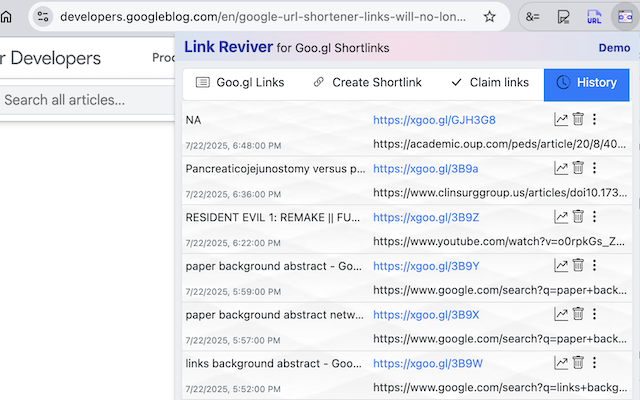The image size is (640, 400).
Task: Click the Demo link in header
Action: [x=613, y=48]
